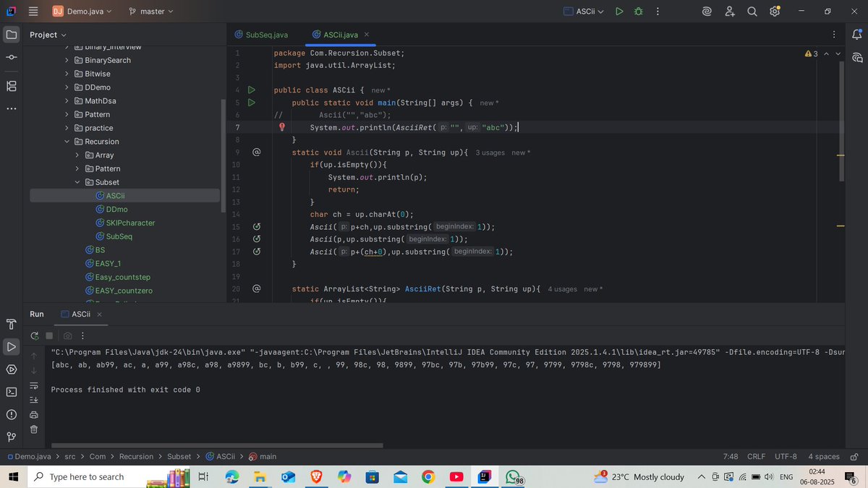Click CRLF line separator in status bar

pos(756,457)
